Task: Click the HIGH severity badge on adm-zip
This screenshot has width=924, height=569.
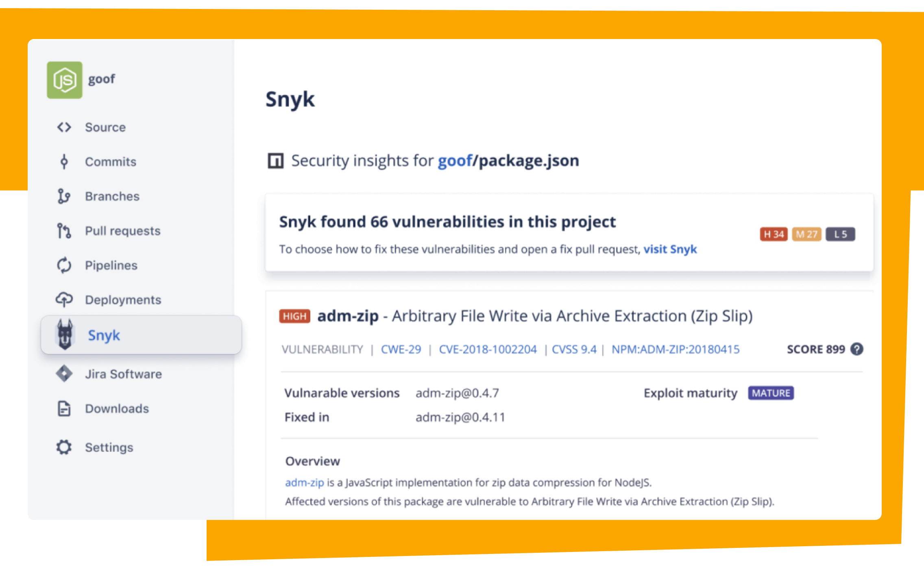Action: pyautogui.click(x=293, y=315)
